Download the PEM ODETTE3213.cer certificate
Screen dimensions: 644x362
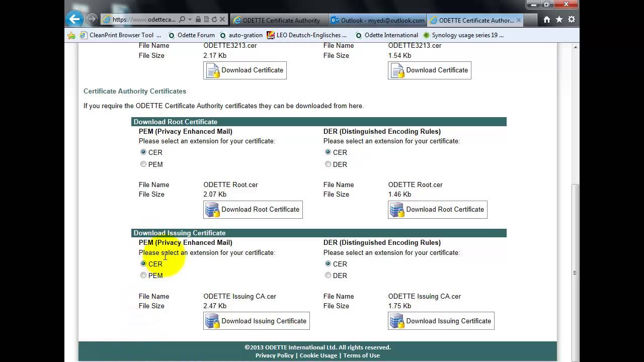click(x=245, y=70)
